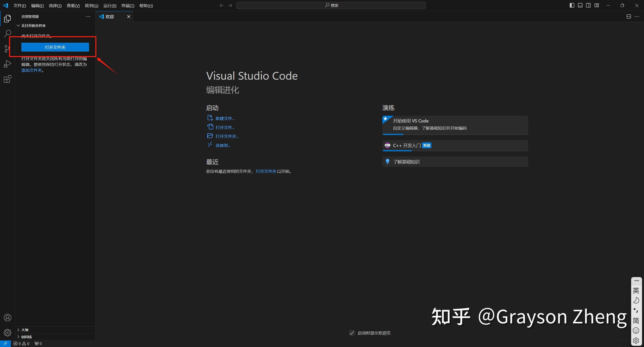Go forward with the navigation right arrow

coord(230,5)
